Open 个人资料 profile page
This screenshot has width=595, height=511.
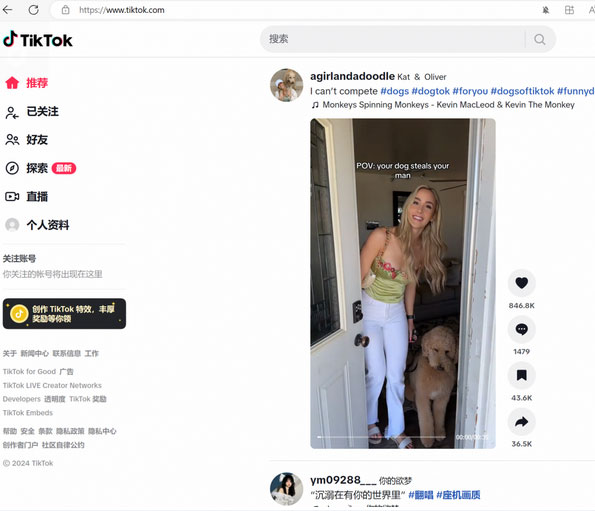[x=37, y=225]
